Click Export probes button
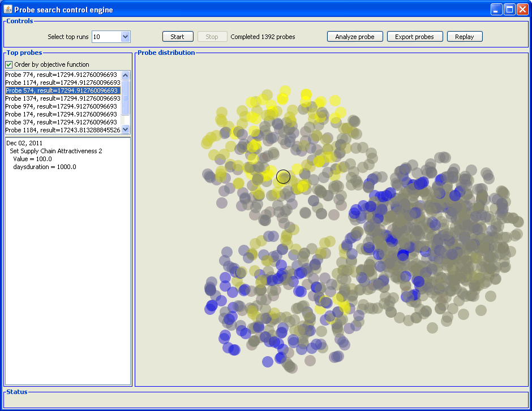 (x=414, y=37)
